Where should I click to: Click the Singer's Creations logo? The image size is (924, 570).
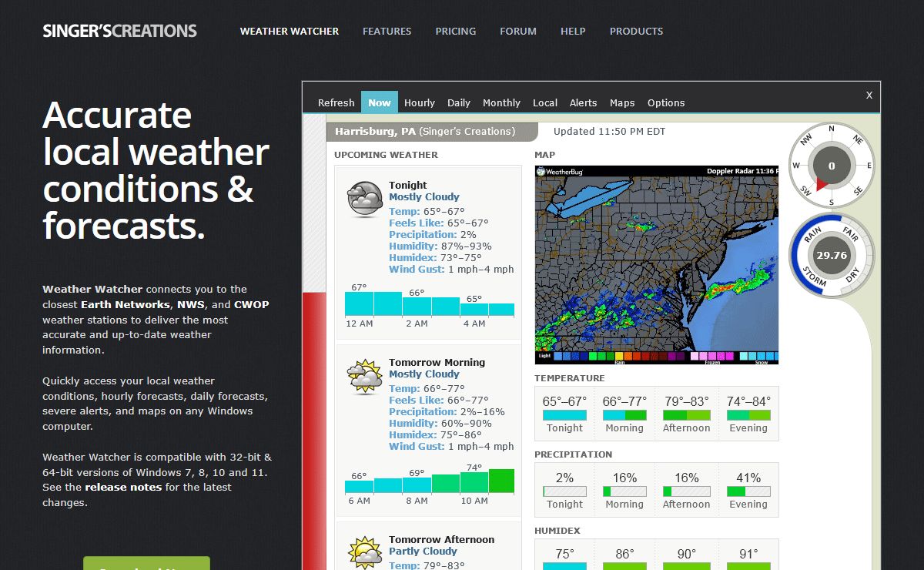pos(120,32)
